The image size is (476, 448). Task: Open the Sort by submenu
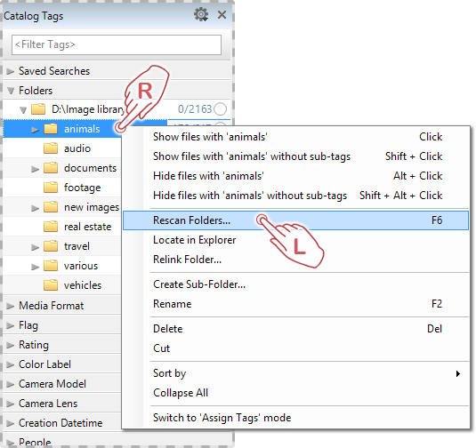(x=295, y=373)
